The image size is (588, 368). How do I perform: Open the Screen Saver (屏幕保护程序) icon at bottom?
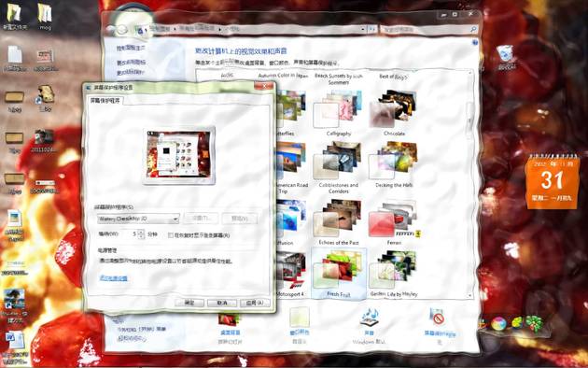pyautogui.click(x=439, y=322)
